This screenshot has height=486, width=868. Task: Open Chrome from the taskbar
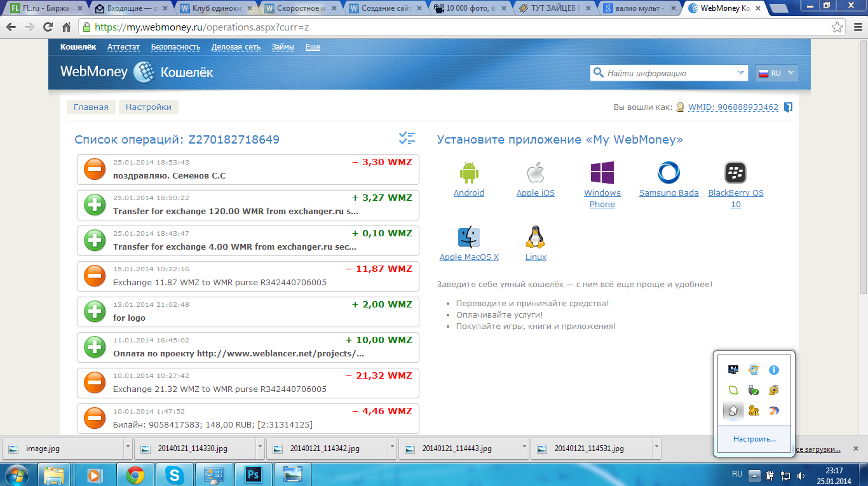[x=135, y=475]
